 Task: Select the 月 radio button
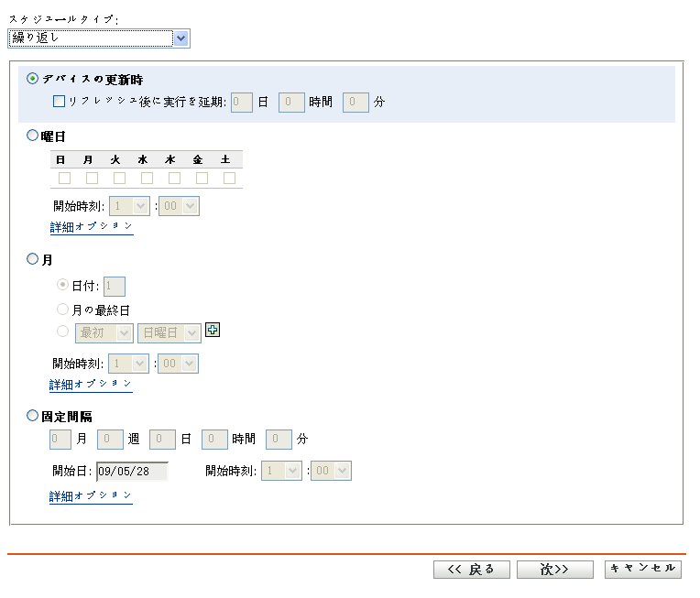click(32, 259)
